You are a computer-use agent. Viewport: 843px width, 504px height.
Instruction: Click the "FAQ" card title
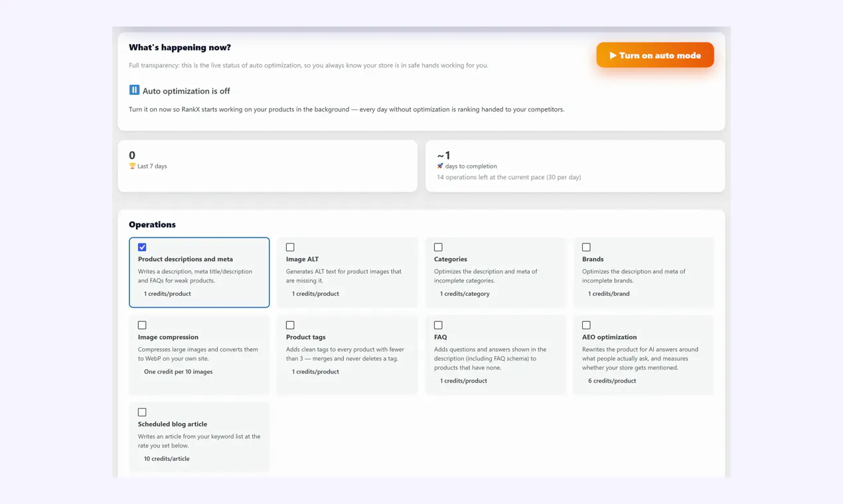(x=441, y=337)
